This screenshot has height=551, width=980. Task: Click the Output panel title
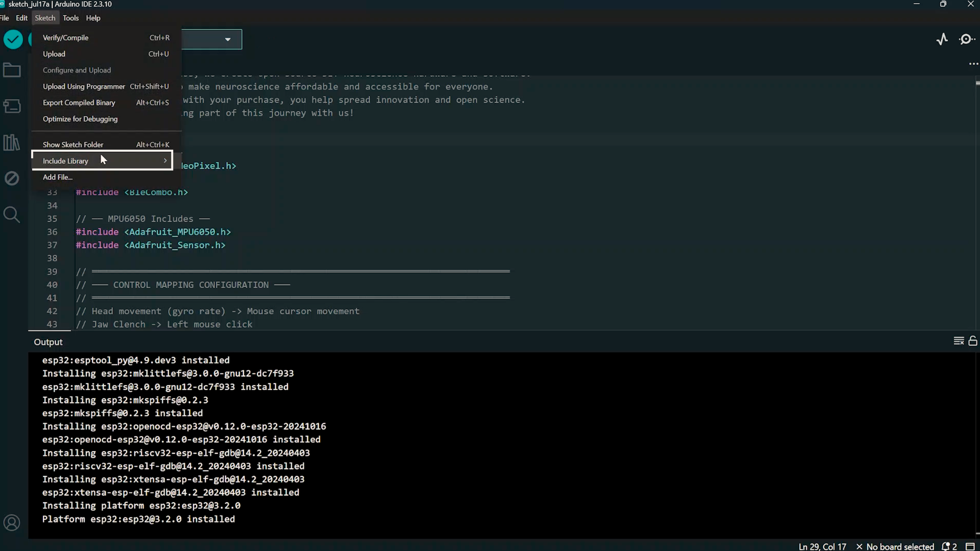tap(48, 342)
